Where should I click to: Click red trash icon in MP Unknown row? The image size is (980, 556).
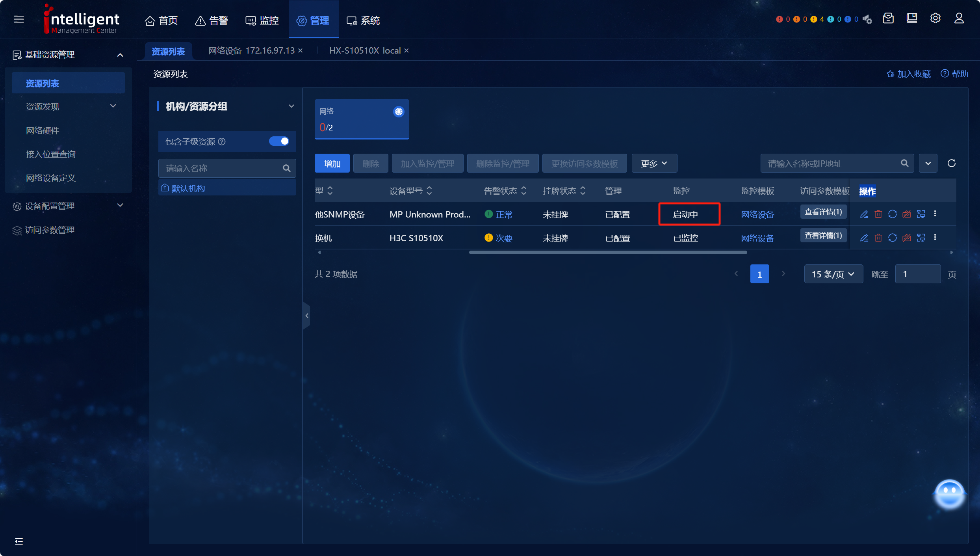[878, 214]
